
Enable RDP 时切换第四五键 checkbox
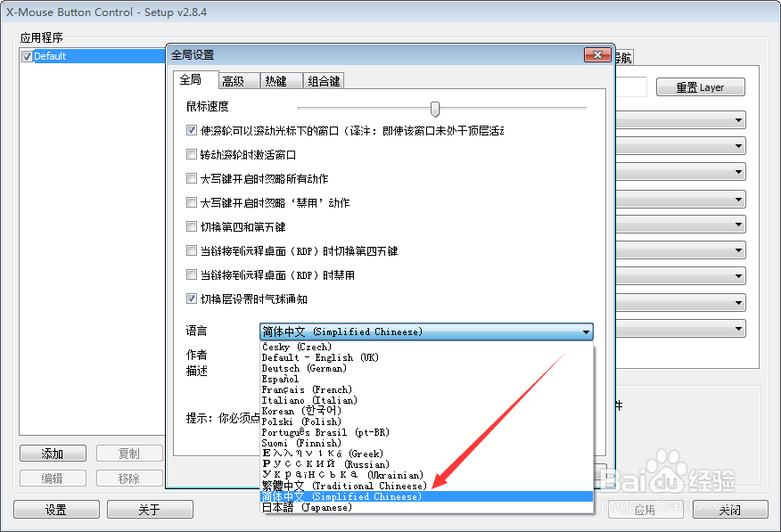(x=192, y=250)
